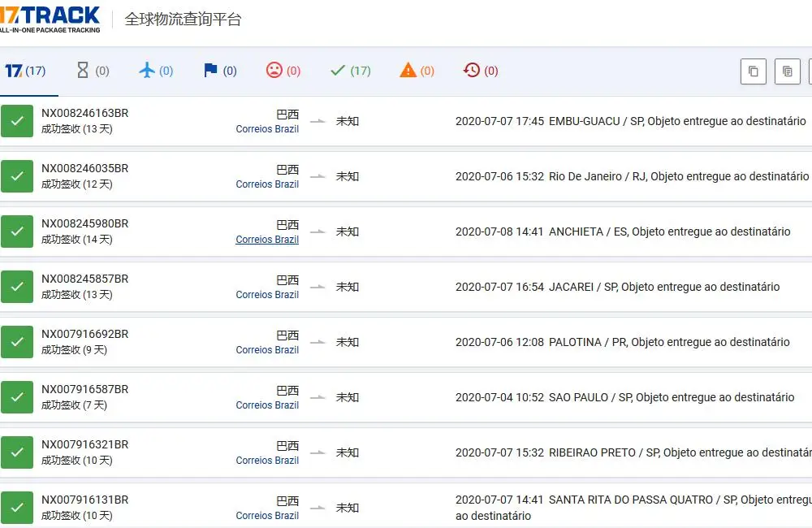
Task: Filter by expired clock history tab
Action: point(481,71)
